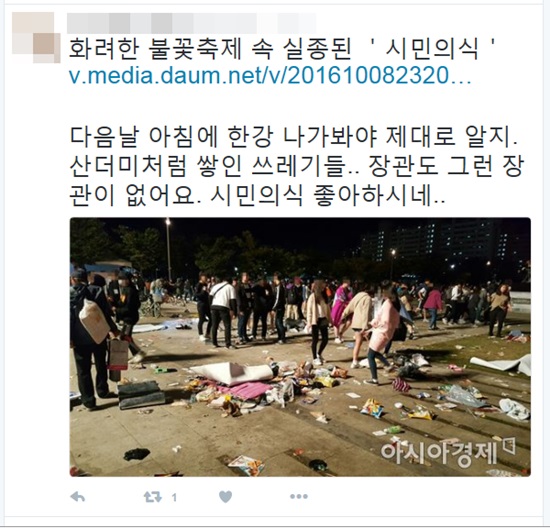
Task: Like the tweet with the heart icon
Action: pyautogui.click(x=226, y=497)
